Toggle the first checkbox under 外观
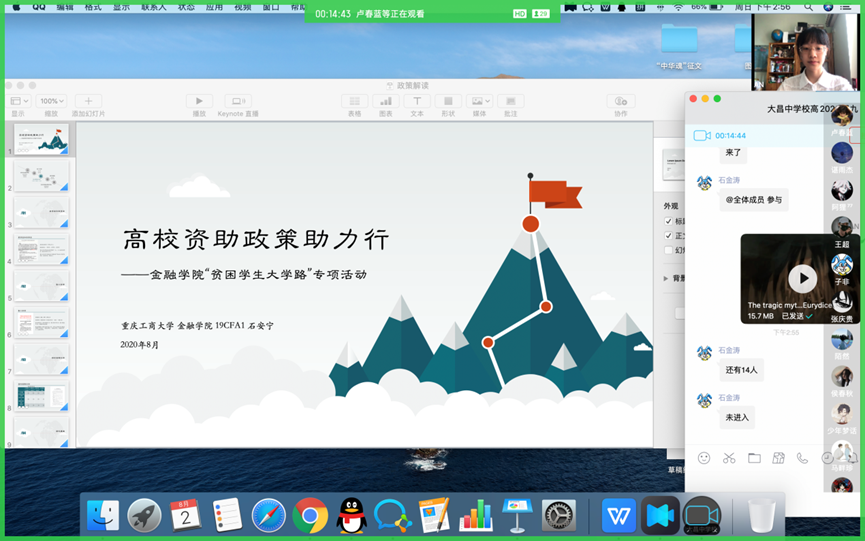Viewport: 865px width, 541px height. 669,221
